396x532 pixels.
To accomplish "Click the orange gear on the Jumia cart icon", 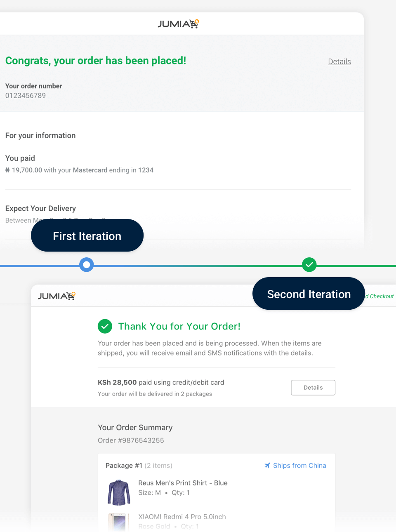I will (x=197, y=20).
